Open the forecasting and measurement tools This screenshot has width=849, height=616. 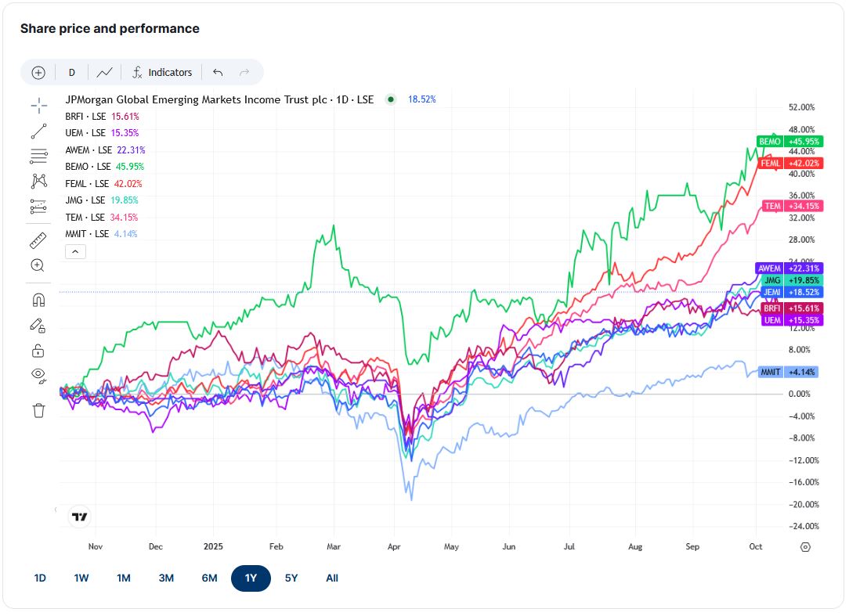38,206
